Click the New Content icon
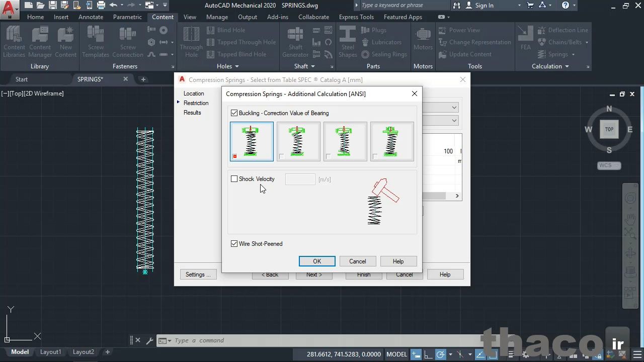The image size is (644, 362). click(65, 42)
